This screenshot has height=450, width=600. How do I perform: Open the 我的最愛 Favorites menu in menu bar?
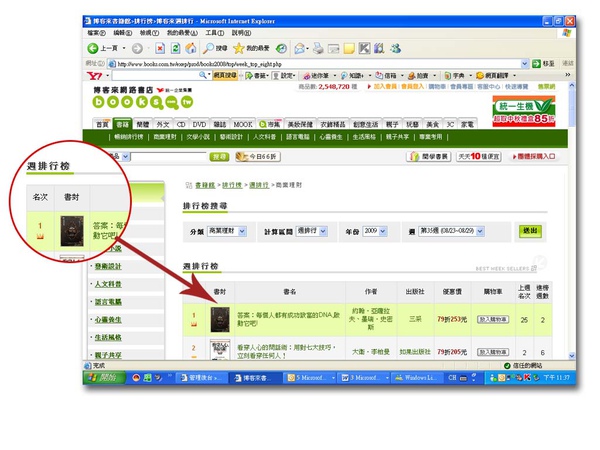click(x=182, y=33)
